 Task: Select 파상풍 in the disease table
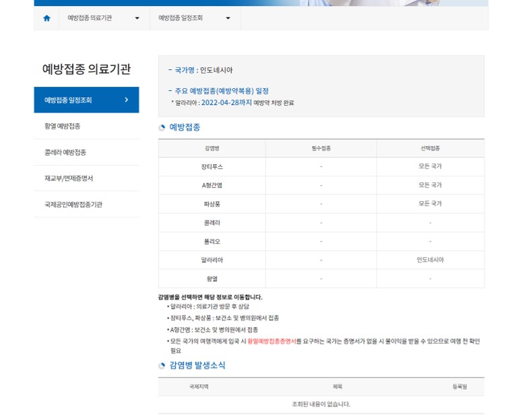coord(212,204)
